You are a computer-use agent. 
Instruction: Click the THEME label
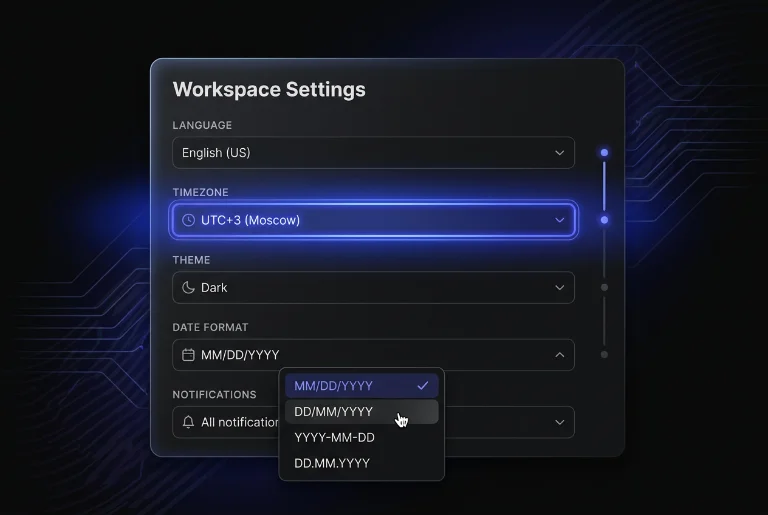pos(191,260)
